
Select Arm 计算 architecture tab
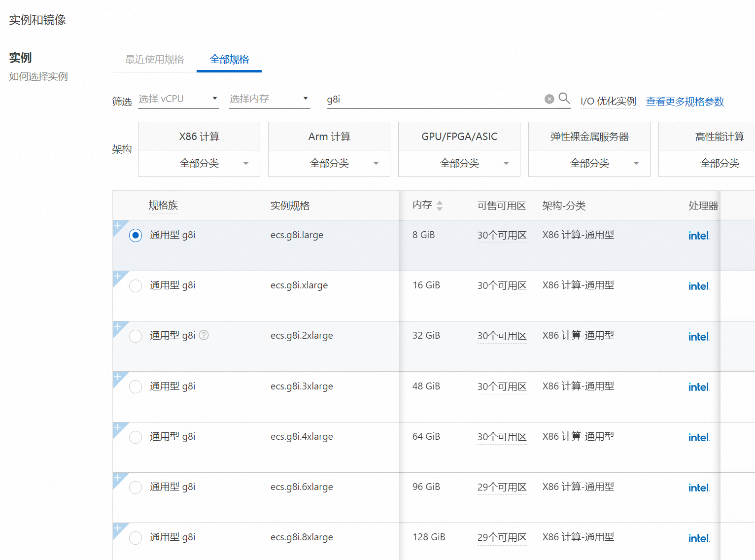[329, 137]
